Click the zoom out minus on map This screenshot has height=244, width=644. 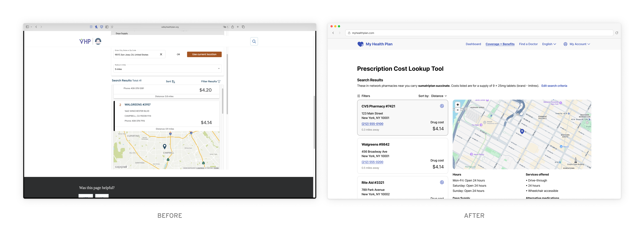click(x=458, y=110)
